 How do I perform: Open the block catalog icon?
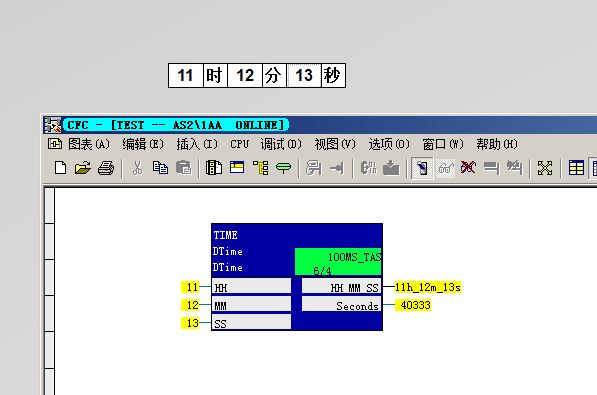pos(214,168)
